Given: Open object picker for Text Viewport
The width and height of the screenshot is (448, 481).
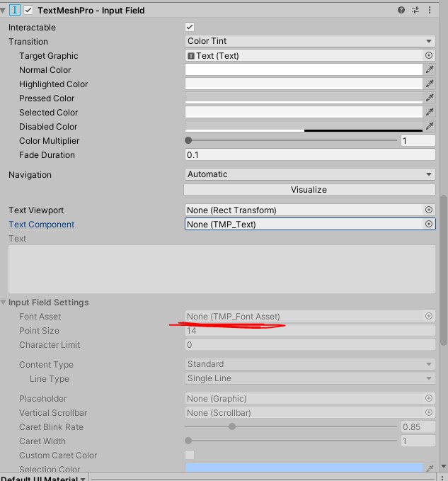Looking at the screenshot, I should point(429,210).
